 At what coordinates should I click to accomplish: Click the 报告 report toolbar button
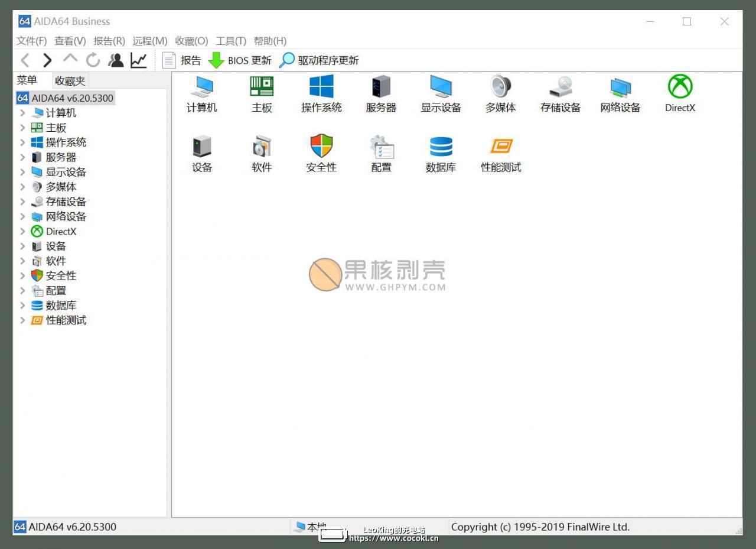[x=182, y=60]
